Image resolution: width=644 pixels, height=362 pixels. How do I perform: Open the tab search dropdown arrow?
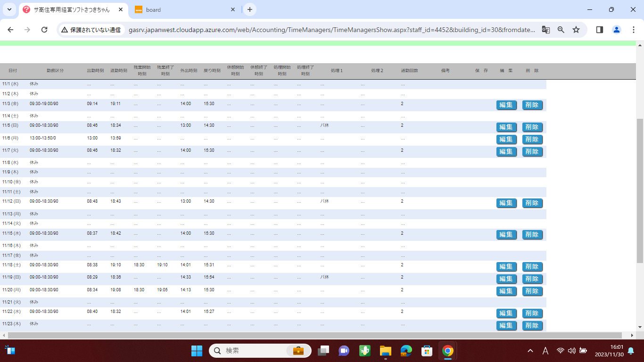(x=9, y=9)
